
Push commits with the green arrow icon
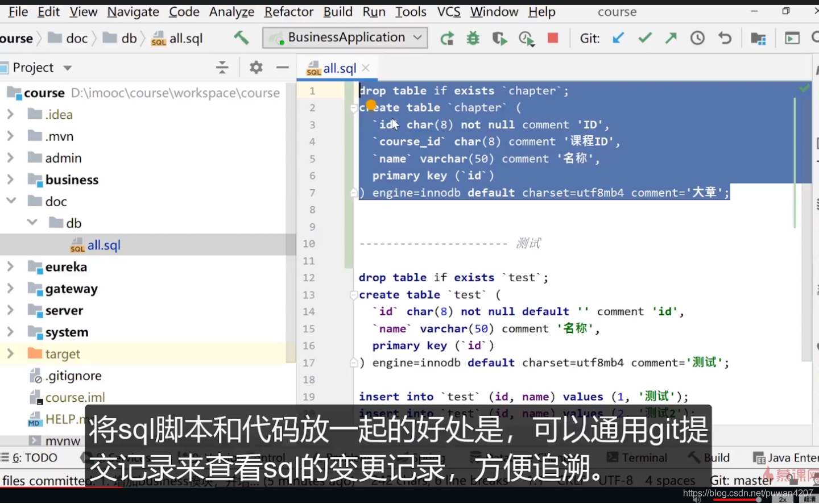coord(671,38)
